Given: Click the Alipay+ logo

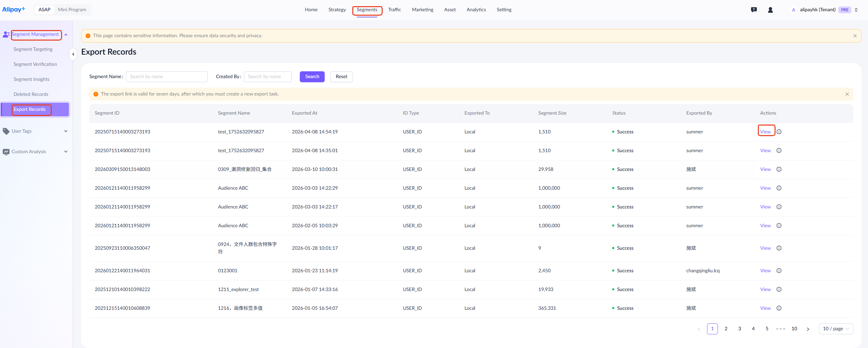Looking at the screenshot, I should point(14,10).
